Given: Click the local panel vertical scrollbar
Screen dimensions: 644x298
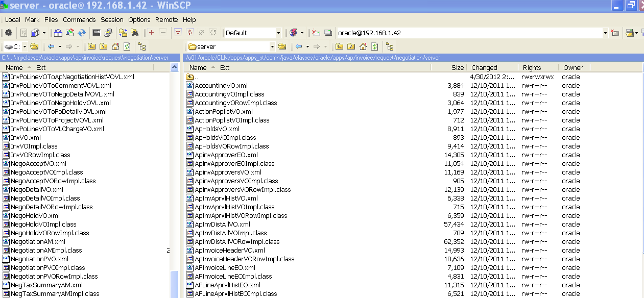Looking at the screenshot, I should point(175,284).
